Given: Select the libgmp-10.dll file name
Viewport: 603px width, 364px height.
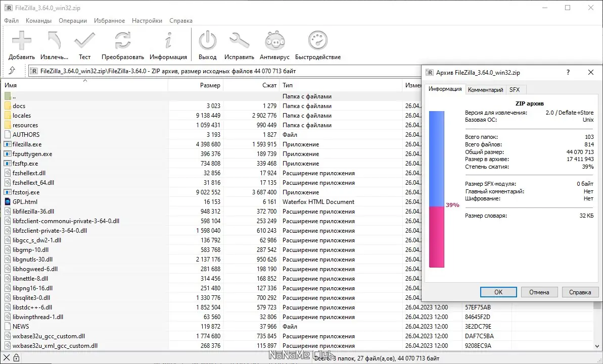Looking at the screenshot, I should (x=31, y=249).
